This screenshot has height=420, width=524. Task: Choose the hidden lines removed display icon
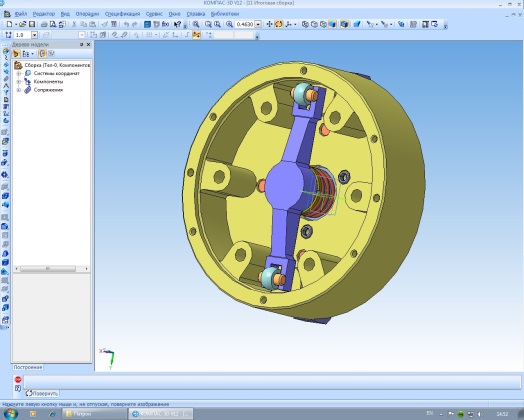point(314,24)
